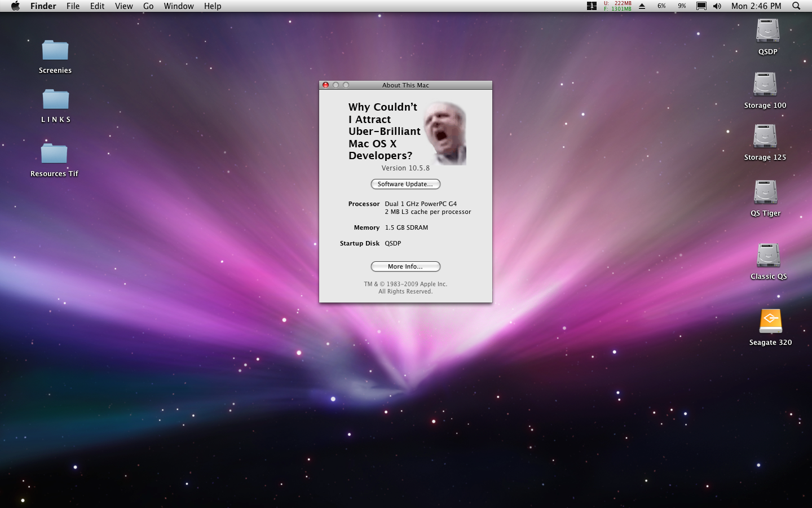This screenshot has height=508, width=812.
Task: Select the QS Tiger drive icon
Action: pyautogui.click(x=766, y=192)
